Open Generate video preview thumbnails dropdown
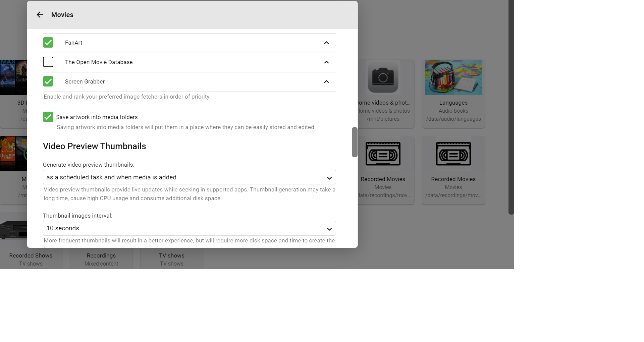This screenshot has height=342, width=644. (189, 177)
